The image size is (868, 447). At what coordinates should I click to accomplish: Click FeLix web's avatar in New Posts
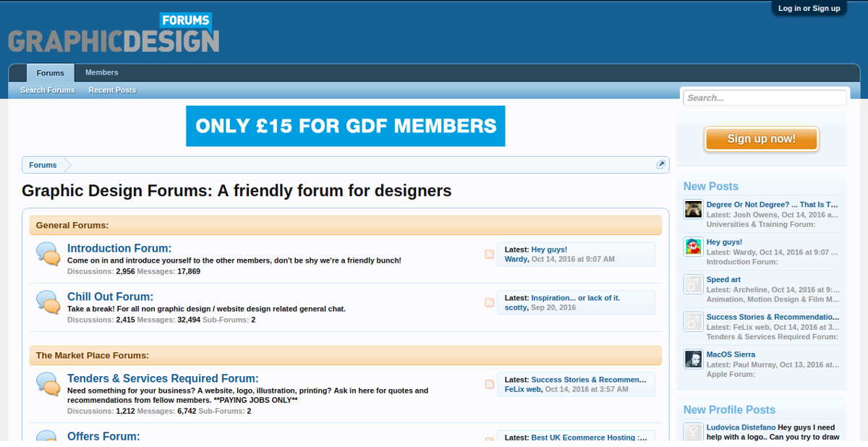click(x=693, y=321)
